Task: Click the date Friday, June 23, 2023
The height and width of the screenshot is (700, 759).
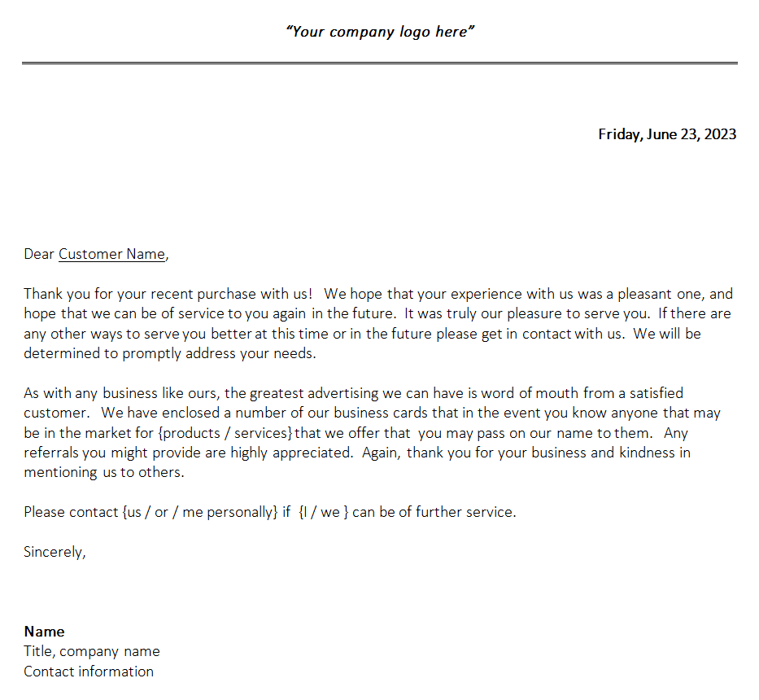Action: point(667,134)
